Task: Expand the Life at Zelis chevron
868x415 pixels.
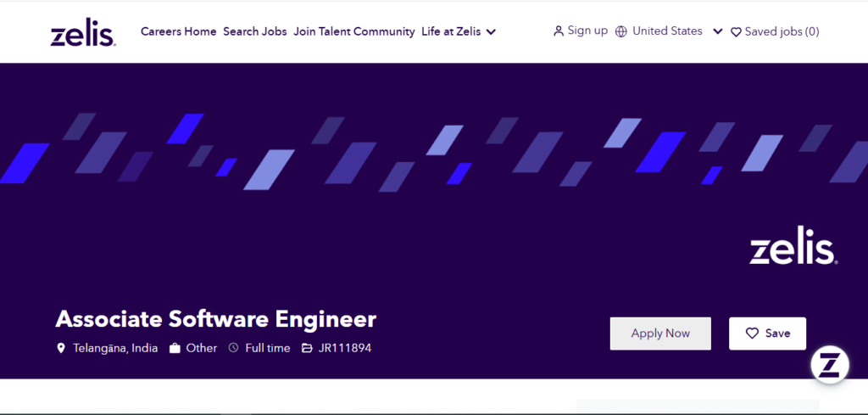Action: (x=491, y=32)
